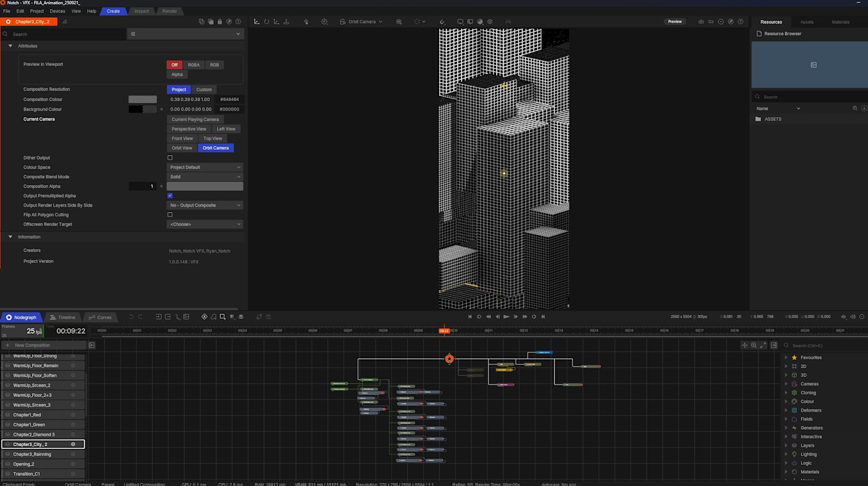Click the undo arrow in nodegraph toolbar
The image size is (868, 486).
pos(131,317)
